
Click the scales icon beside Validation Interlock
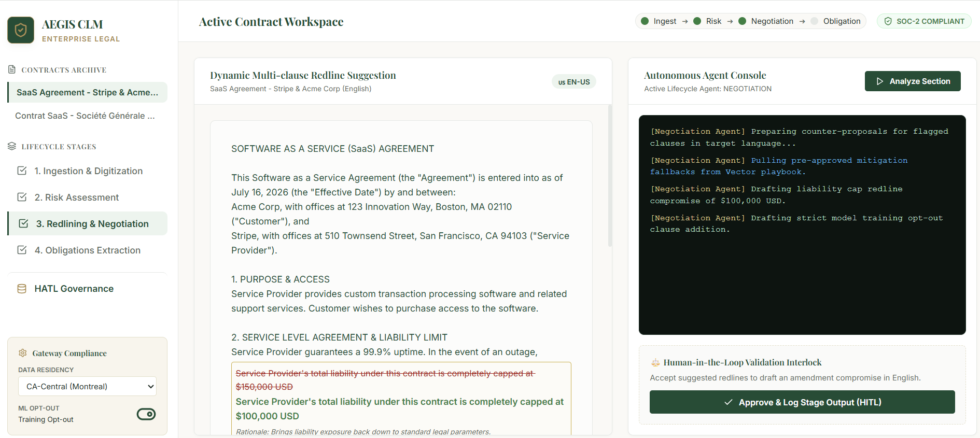pyautogui.click(x=655, y=362)
